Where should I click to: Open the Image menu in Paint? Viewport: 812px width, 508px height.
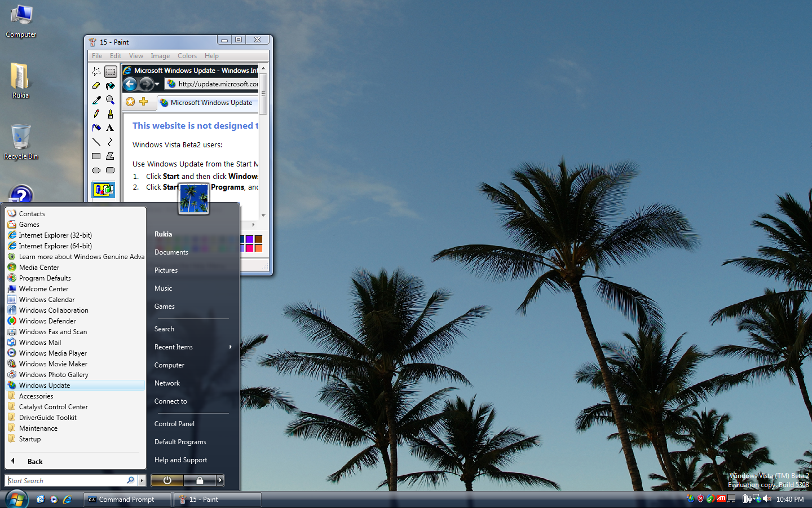coord(160,56)
